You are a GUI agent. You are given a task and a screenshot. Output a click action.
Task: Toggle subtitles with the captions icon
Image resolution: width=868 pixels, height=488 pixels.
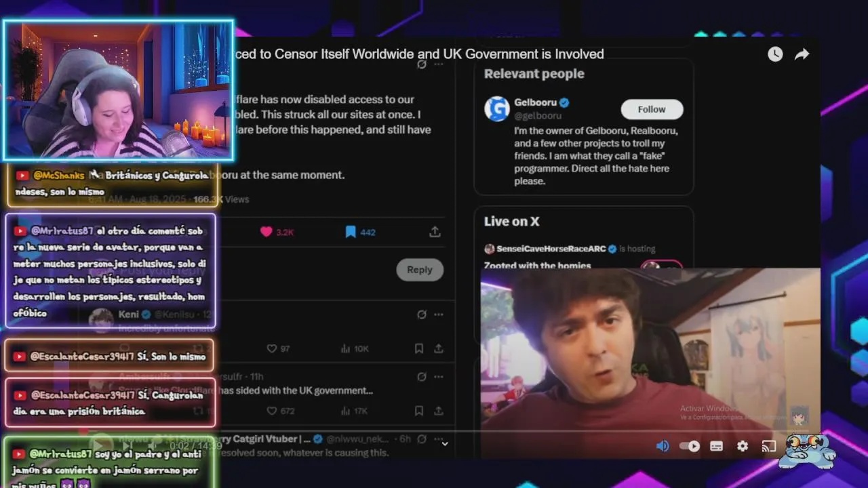716,446
